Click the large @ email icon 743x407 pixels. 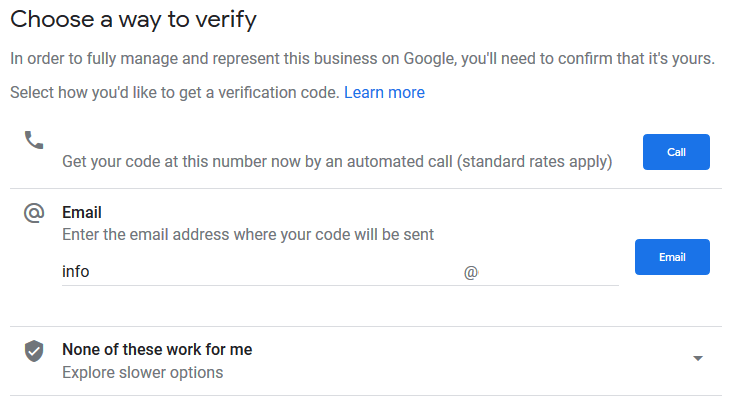[x=34, y=213]
